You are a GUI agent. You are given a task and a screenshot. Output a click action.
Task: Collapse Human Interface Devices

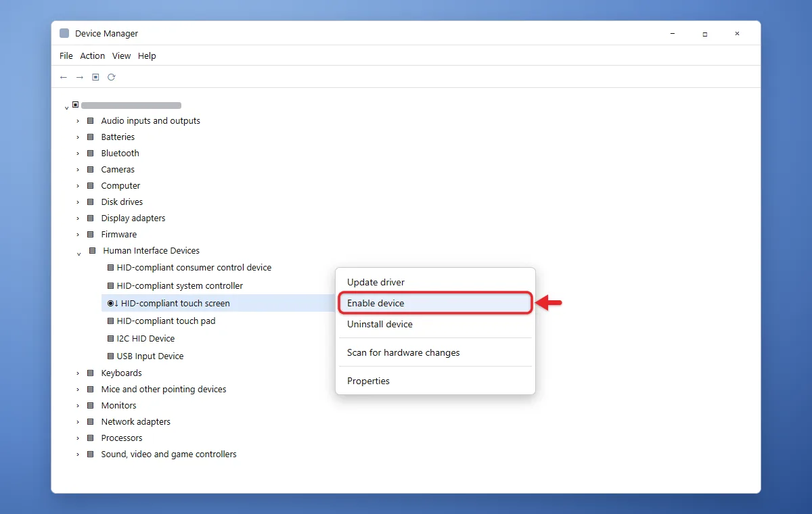pyautogui.click(x=79, y=253)
